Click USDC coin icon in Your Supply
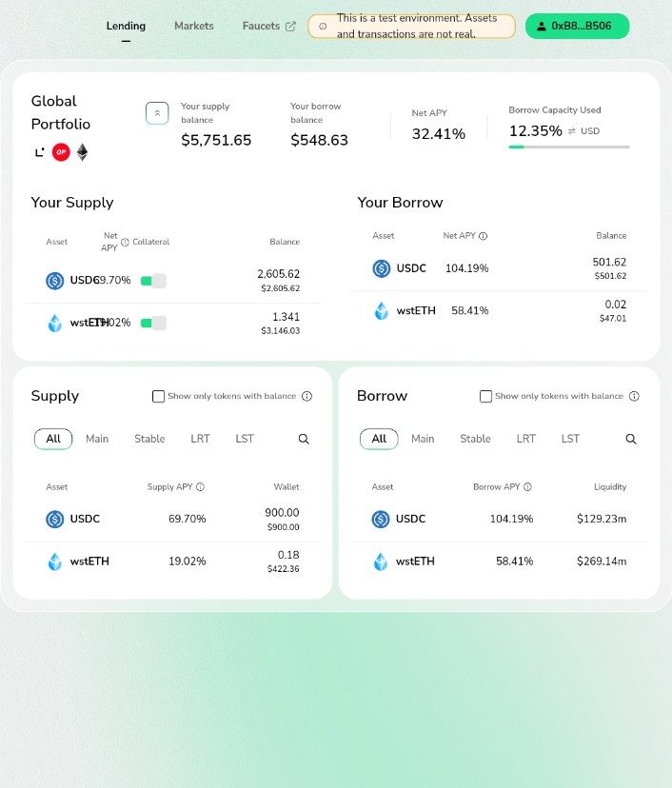Viewport: 672px width, 788px height. (x=55, y=281)
